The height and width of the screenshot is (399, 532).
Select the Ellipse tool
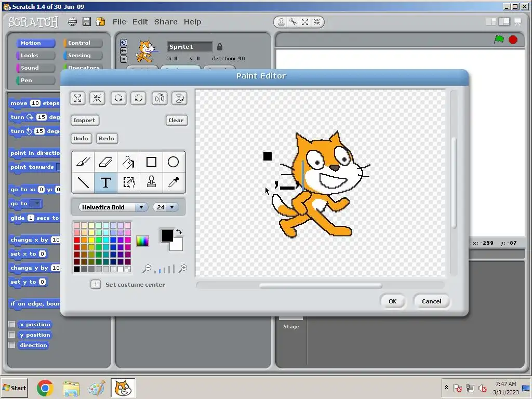click(x=174, y=162)
